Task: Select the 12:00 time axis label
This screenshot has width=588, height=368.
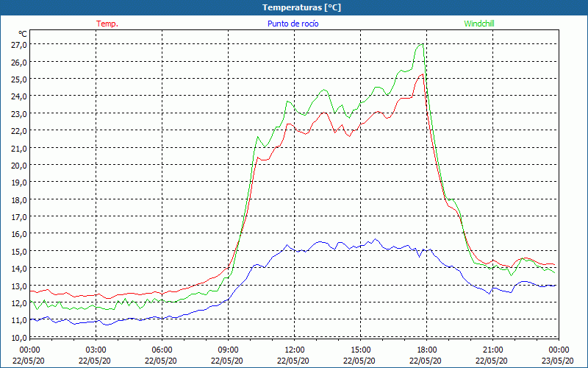Action: tap(294, 350)
